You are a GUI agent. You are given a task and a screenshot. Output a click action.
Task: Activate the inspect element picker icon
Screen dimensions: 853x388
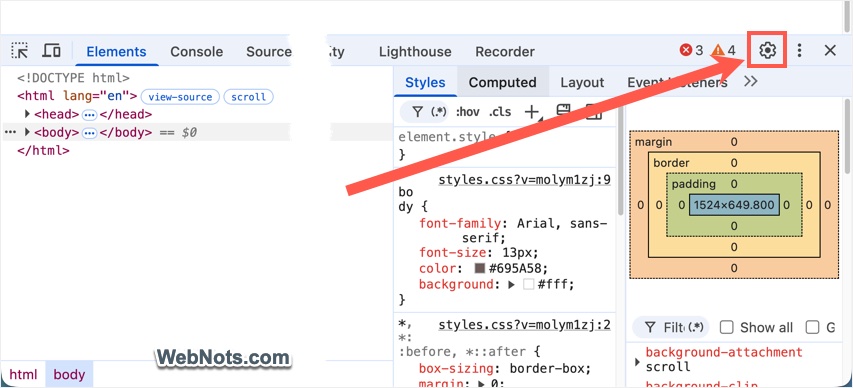click(20, 51)
